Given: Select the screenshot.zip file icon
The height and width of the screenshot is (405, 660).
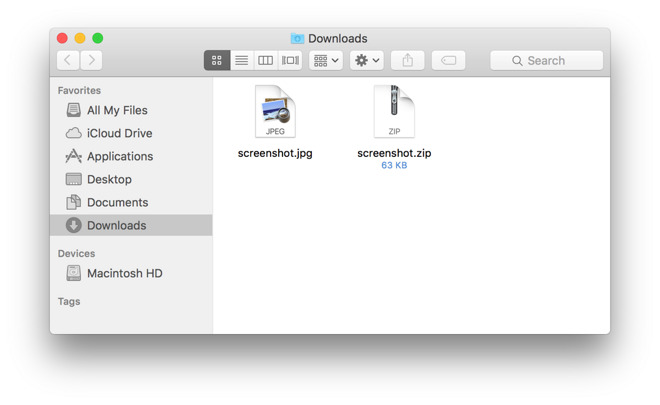Looking at the screenshot, I should point(394,112).
